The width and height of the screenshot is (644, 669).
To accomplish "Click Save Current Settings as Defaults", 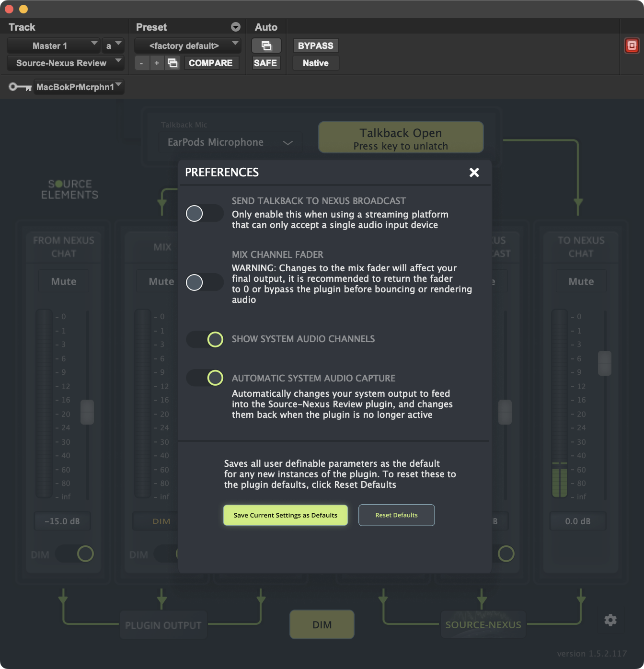I will pos(286,515).
